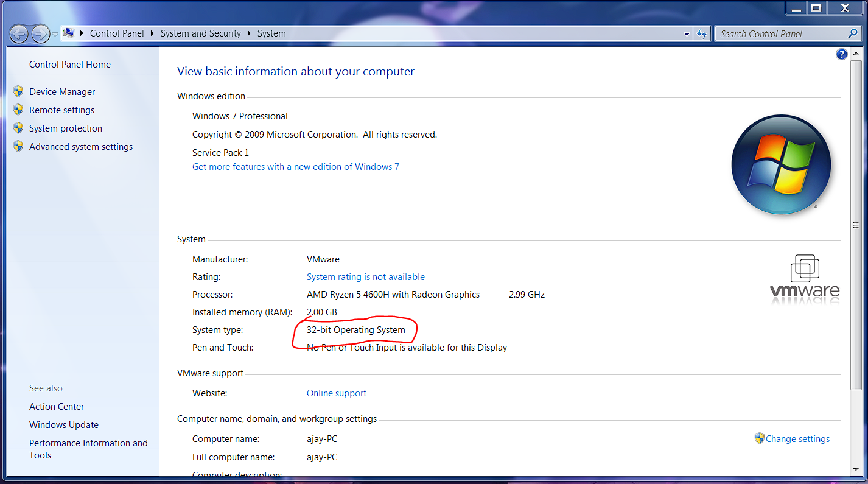Open the recent pages dropdown arrow
Screen dimensions: 868x484
pos(55,34)
